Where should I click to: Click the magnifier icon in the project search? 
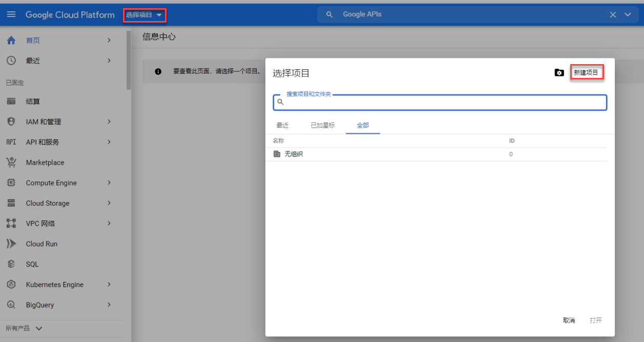[280, 102]
